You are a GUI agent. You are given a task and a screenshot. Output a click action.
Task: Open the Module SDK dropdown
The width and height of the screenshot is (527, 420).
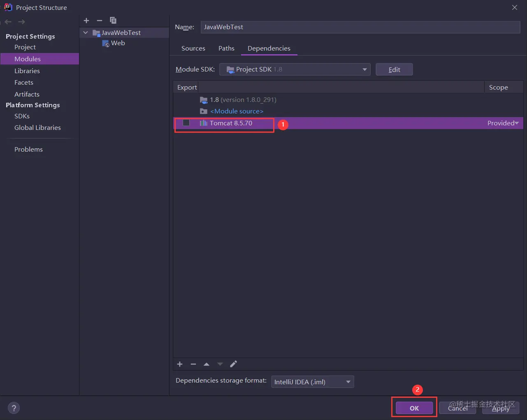[295, 69]
